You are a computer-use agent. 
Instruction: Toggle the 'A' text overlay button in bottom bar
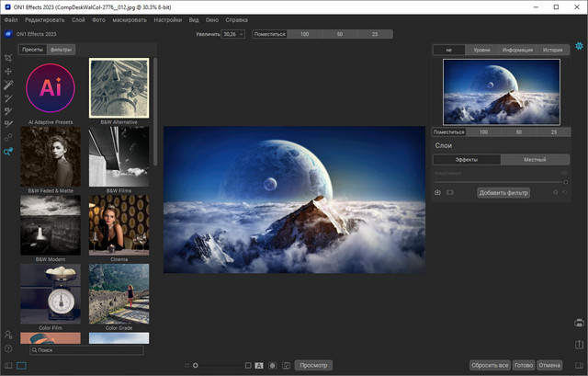(x=259, y=366)
